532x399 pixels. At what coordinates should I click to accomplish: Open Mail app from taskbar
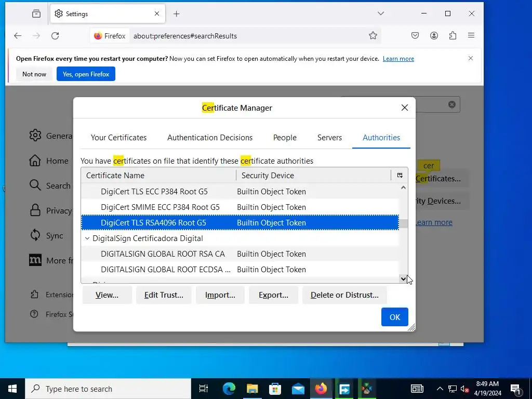click(x=298, y=389)
